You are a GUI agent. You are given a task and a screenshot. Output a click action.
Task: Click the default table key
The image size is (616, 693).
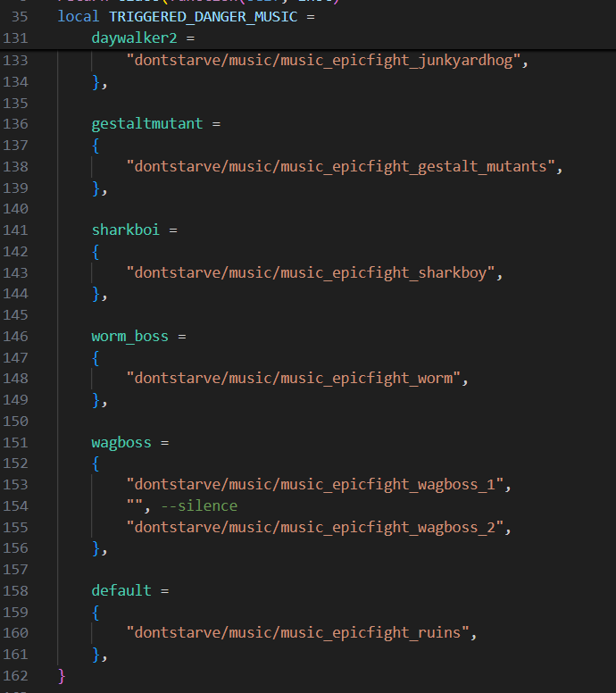point(121,591)
